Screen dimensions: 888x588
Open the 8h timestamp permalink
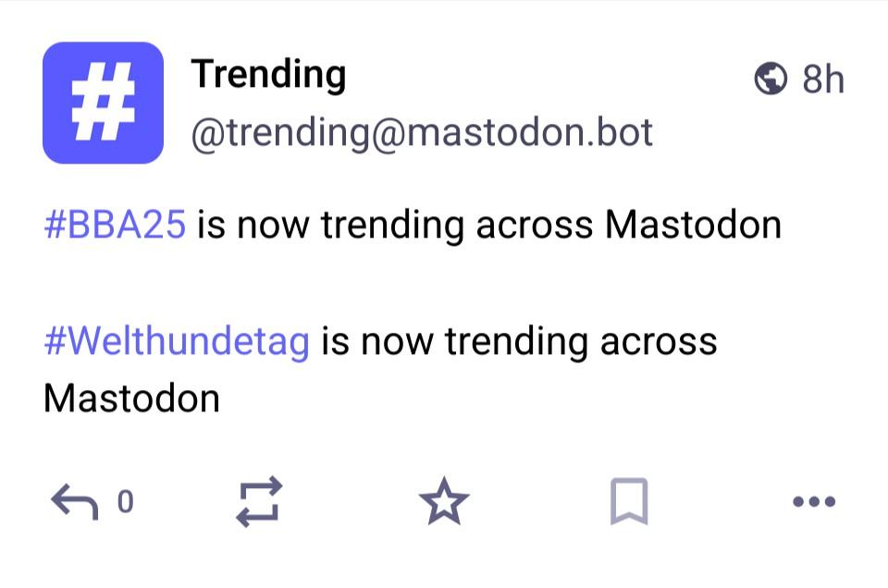[822, 80]
